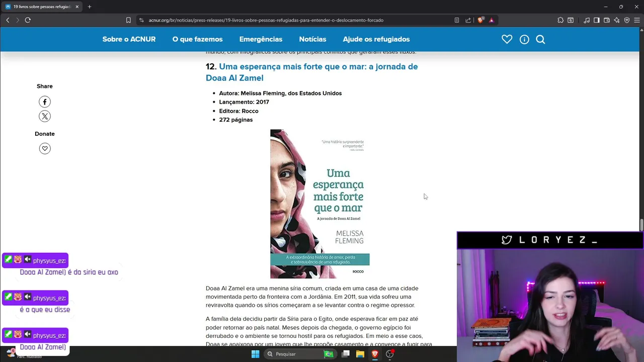
Task: Click '272 páginas' bullet text
Action: (x=236, y=120)
